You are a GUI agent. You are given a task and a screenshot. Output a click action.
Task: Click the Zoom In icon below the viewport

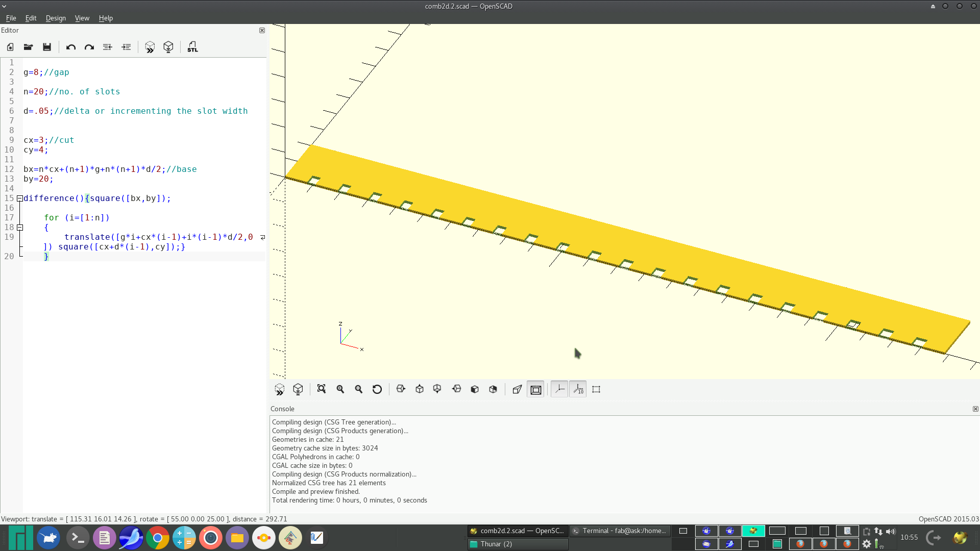[340, 389]
